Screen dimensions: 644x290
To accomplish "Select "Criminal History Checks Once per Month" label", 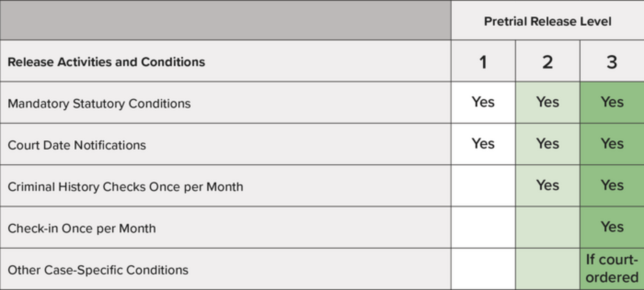I will pyautogui.click(x=125, y=186).
